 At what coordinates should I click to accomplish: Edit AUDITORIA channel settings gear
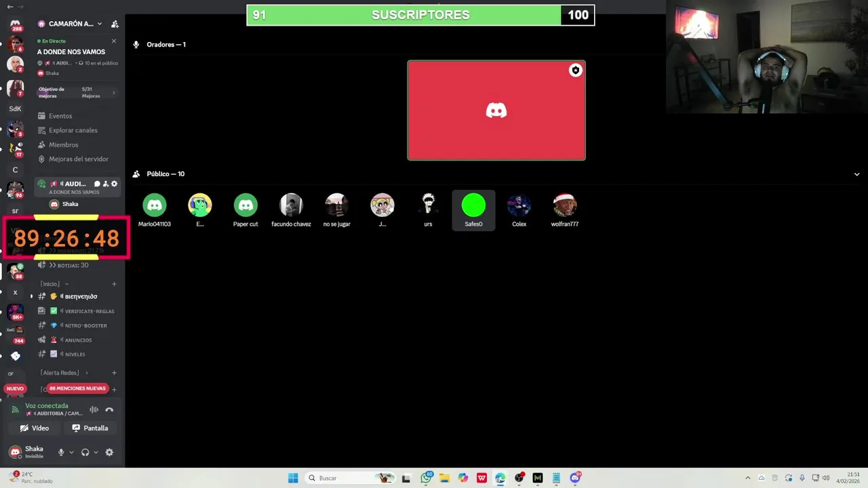pyautogui.click(x=114, y=184)
